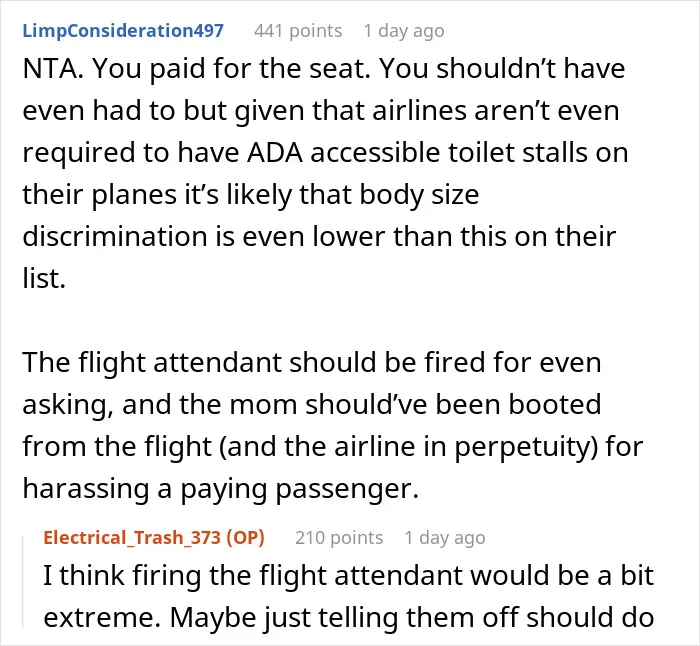This screenshot has width=700, height=646.
Task: Click the 210 points score
Action: (x=339, y=538)
